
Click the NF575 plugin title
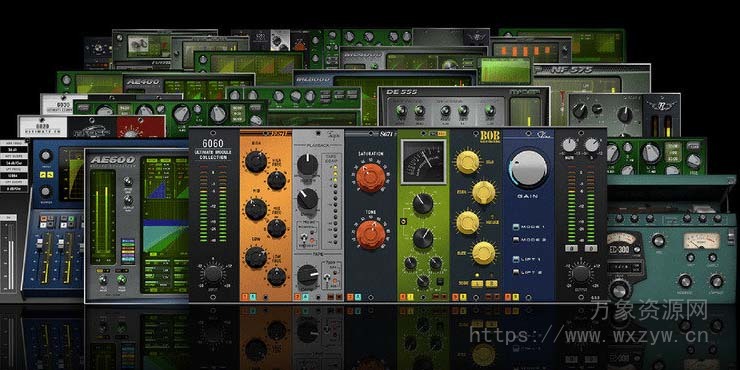coord(571,71)
